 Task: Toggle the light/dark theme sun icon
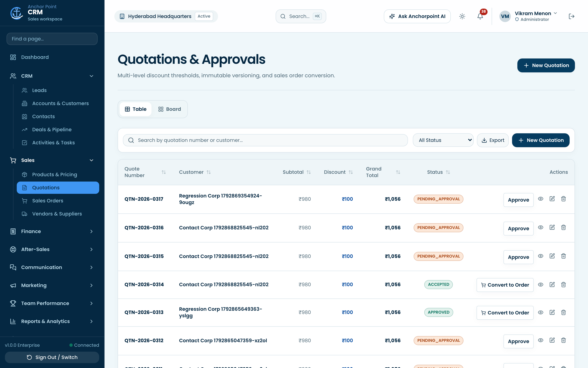(x=462, y=16)
